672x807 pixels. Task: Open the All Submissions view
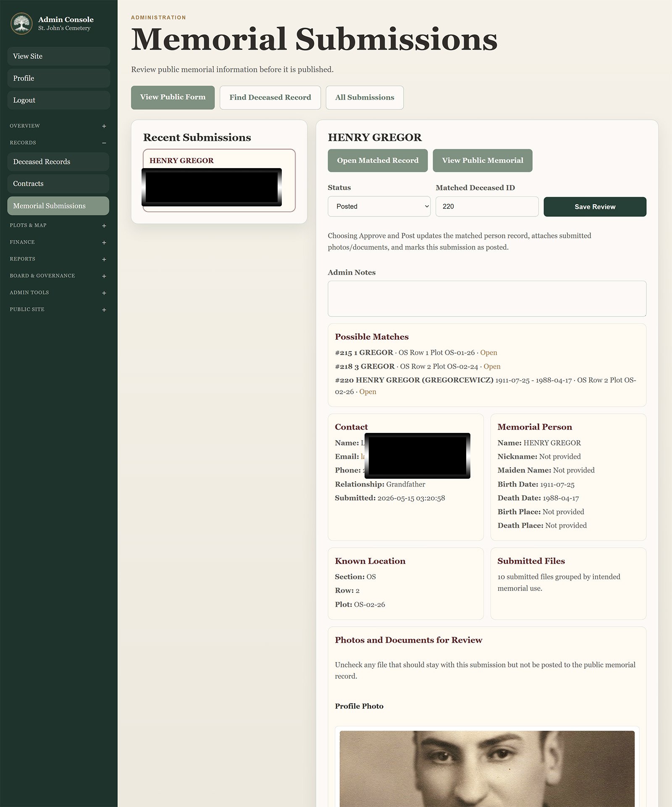(x=365, y=98)
